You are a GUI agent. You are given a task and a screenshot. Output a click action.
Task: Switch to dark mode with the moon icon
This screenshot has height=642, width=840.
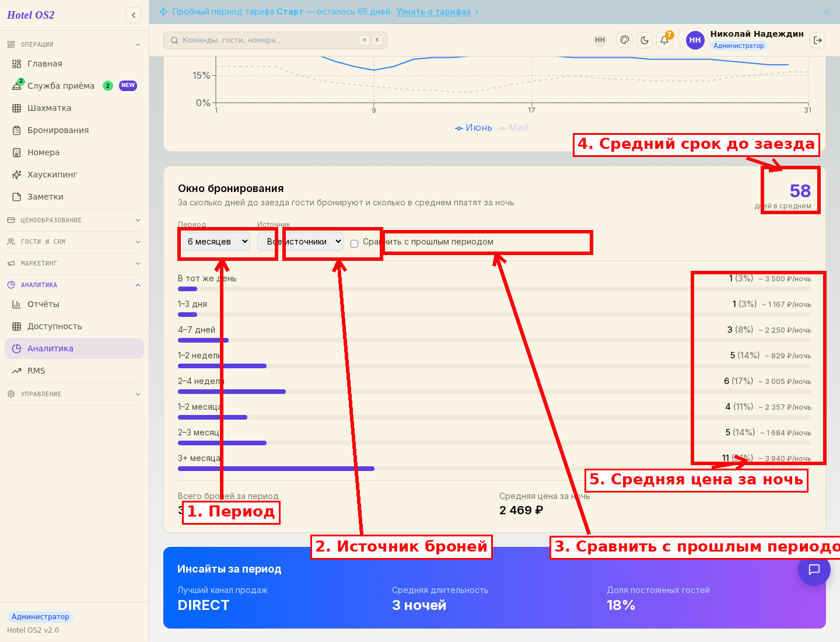pyautogui.click(x=645, y=40)
